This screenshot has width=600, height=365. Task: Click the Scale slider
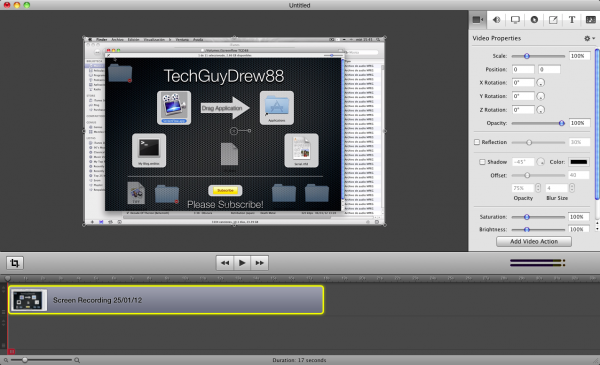(538, 56)
